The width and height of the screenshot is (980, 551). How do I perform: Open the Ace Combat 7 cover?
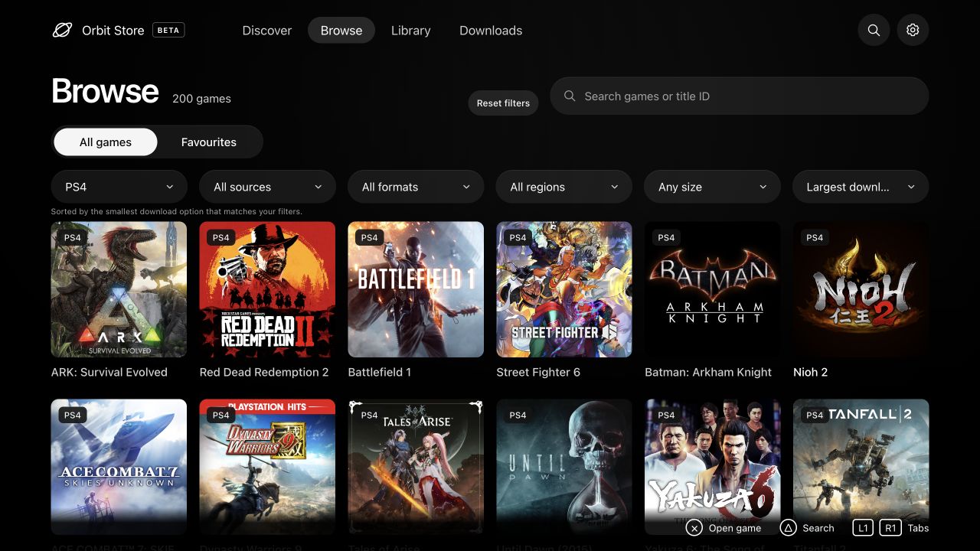point(119,467)
